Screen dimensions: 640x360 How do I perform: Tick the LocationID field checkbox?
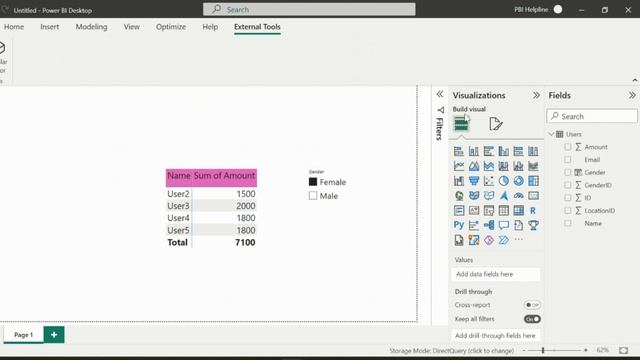coord(568,211)
